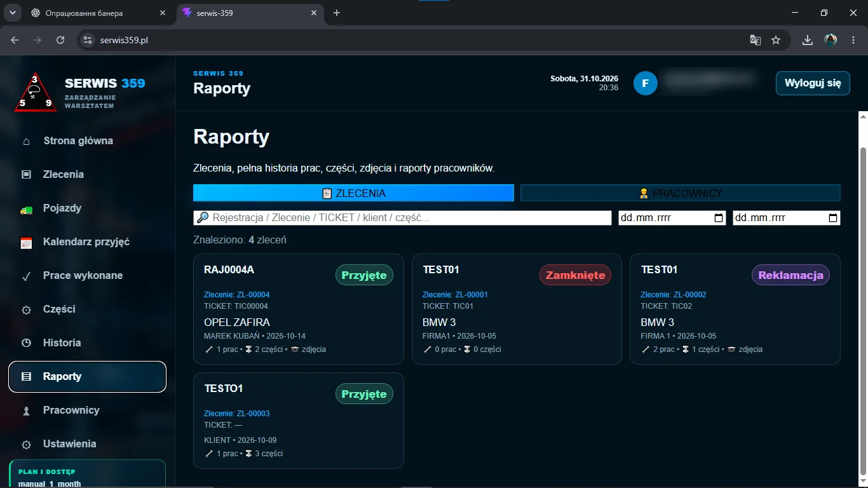Image resolution: width=868 pixels, height=488 pixels.
Task: Click the TESTO1 card title
Action: coord(224,388)
